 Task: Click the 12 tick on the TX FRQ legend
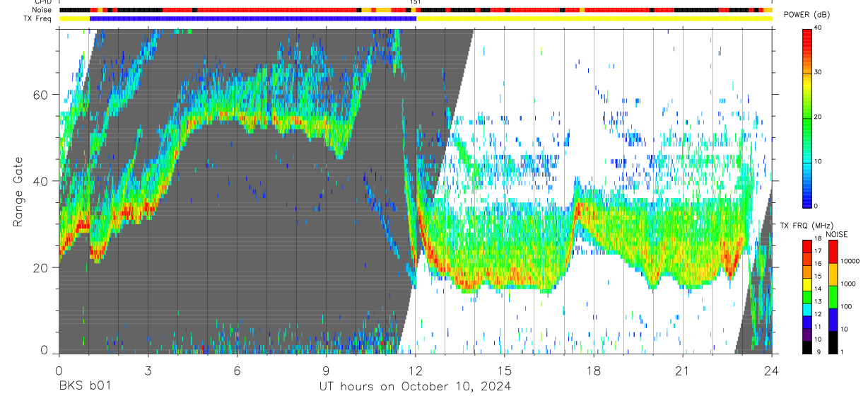(x=819, y=315)
